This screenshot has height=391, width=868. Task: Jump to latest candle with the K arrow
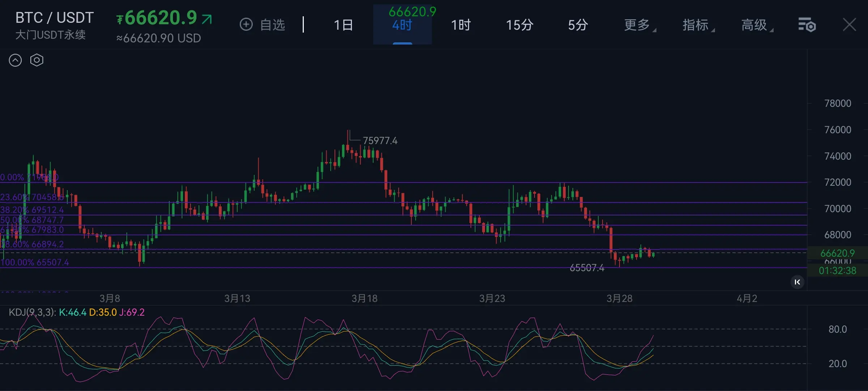(797, 282)
